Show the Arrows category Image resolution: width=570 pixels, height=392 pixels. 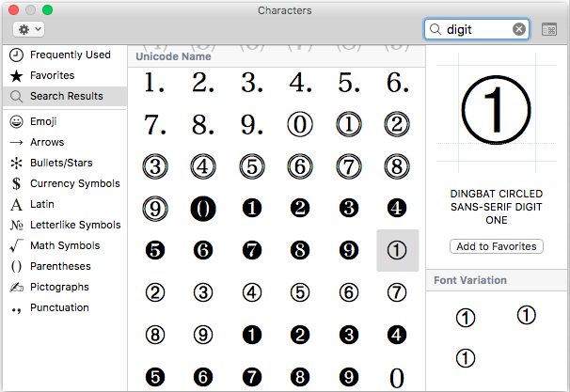point(65,142)
